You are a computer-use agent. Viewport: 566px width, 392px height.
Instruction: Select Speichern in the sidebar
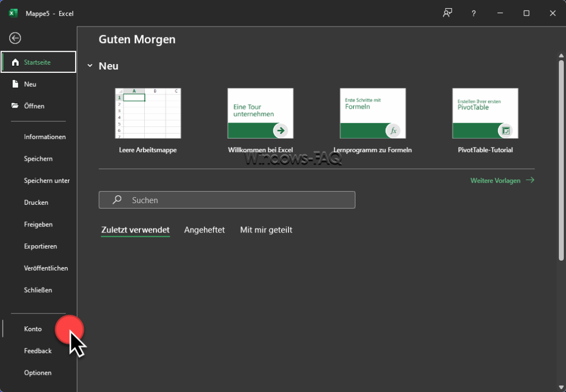pos(38,158)
